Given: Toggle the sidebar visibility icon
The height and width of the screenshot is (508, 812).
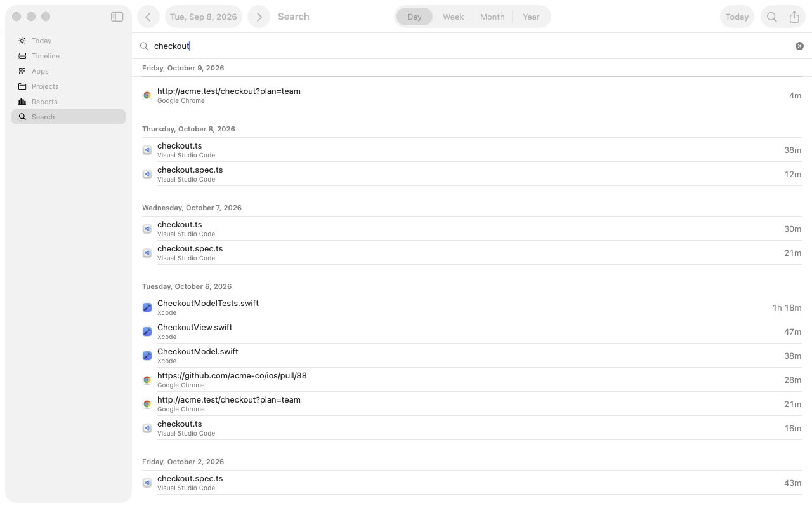Looking at the screenshot, I should coord(117,17).
